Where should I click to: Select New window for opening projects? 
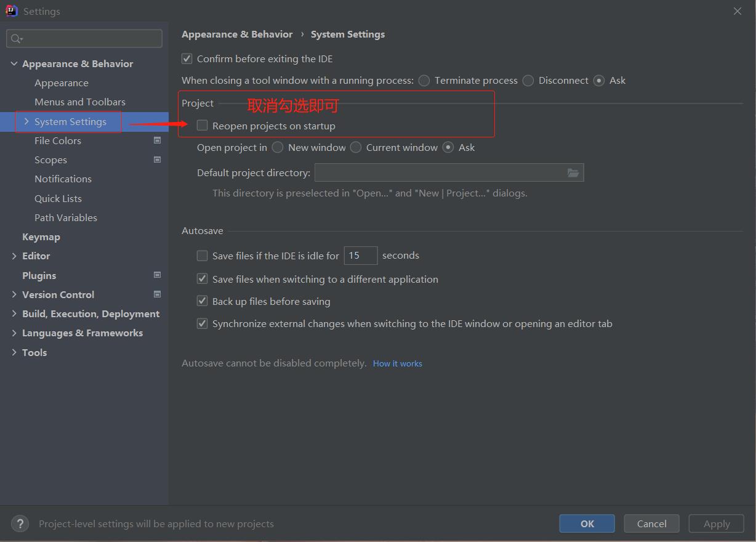pos(278,147)
